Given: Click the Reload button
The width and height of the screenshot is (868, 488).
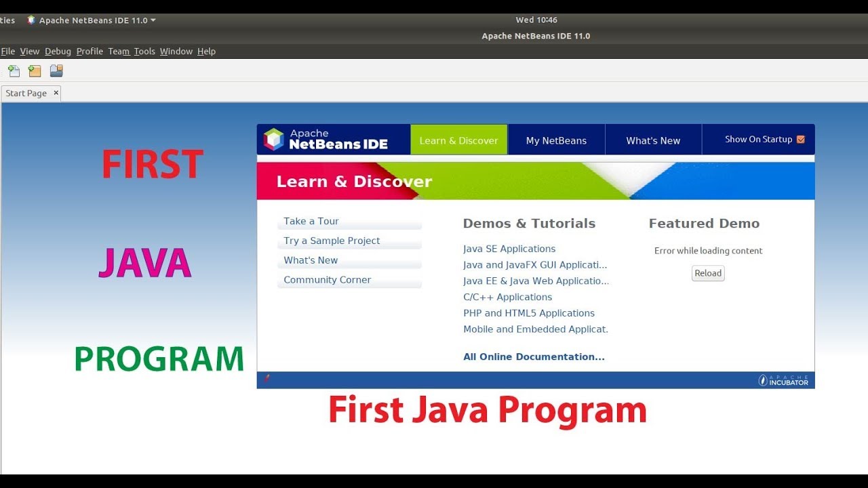Looking at the screenshot, I should pyautogui.click(x=708, y=273).
